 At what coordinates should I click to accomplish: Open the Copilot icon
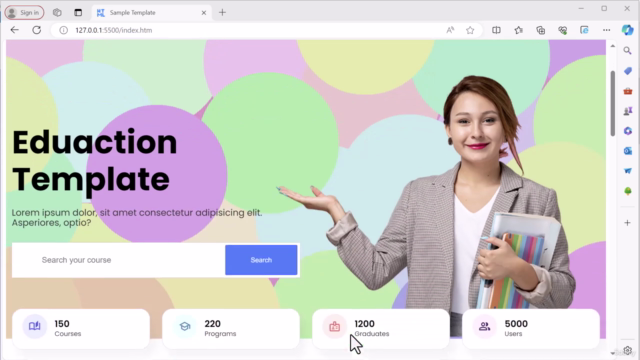[628, 30]
